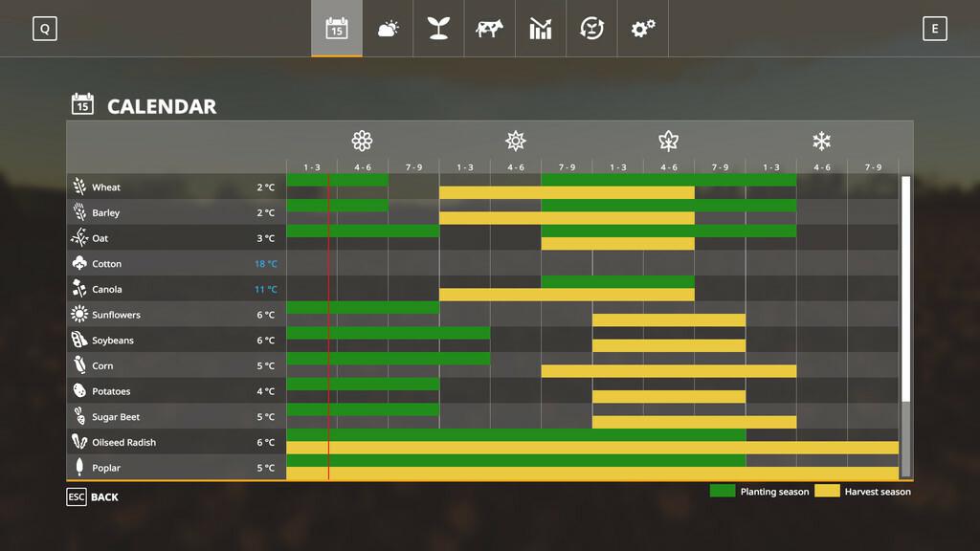Open the prices chart icon tab

541,29
